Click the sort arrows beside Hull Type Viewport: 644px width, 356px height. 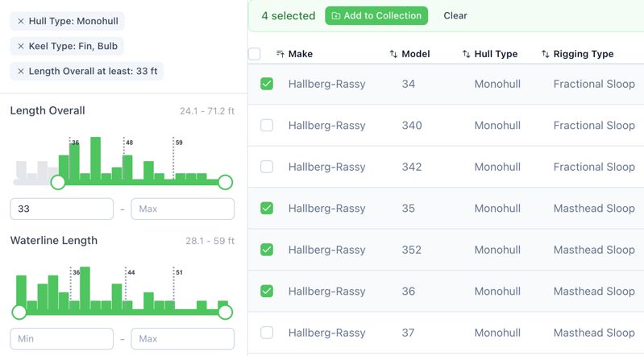pyautogui.click(x=466, y=54)
